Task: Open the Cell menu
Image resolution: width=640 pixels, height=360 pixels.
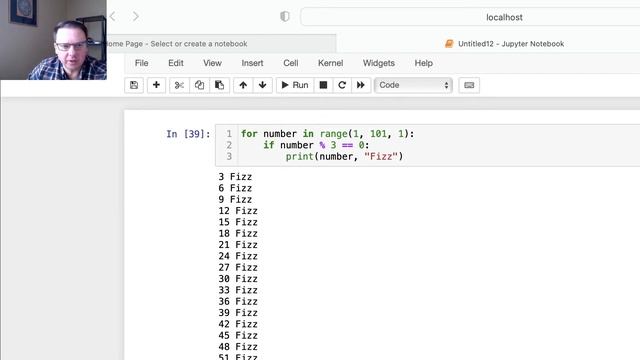Action: tap(291, 63)
